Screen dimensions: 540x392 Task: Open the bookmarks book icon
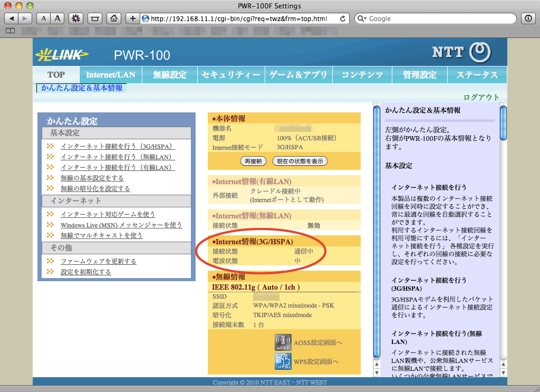[x=11, y=31]
